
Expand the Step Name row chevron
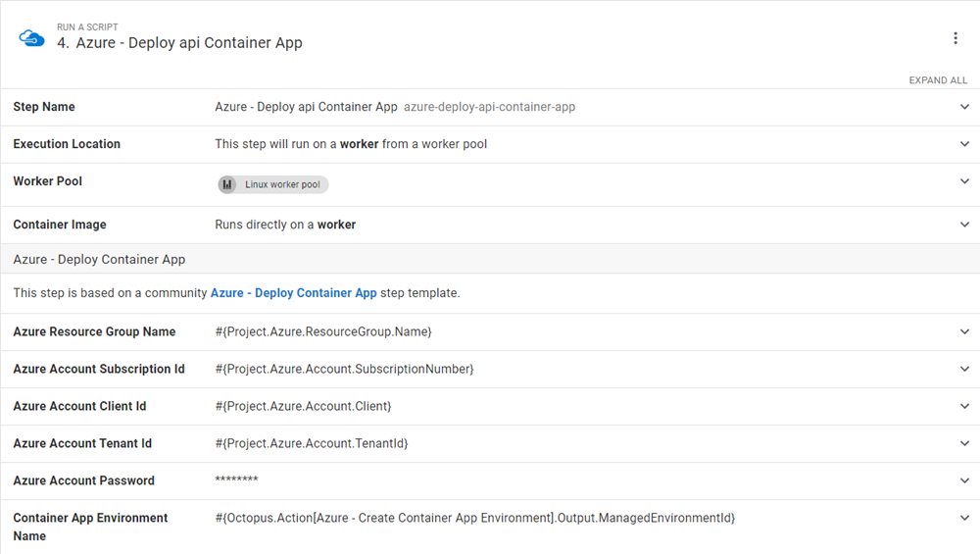[x=964, y=107]
